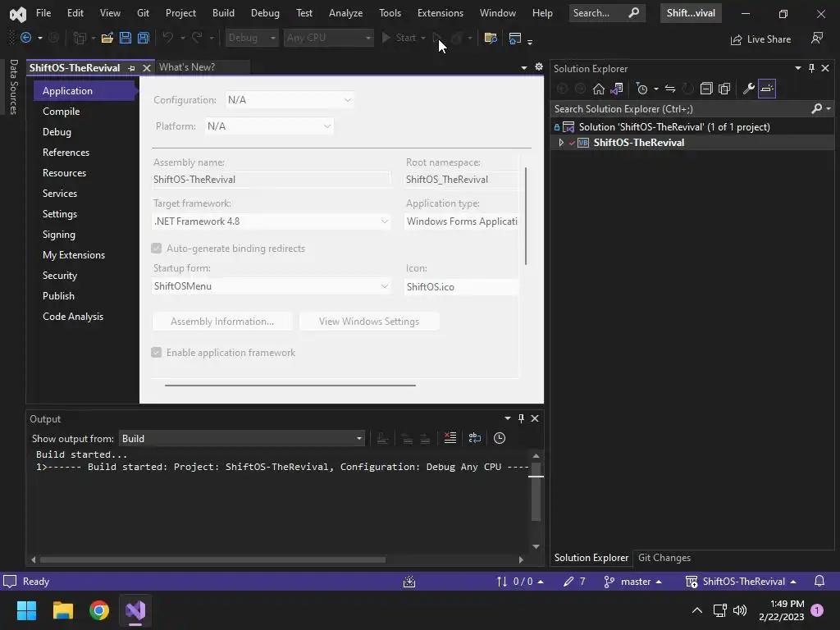Open the feedback person icon at top right
Image resolution: width=840 pixels, height=630 pixels.
click(x=817, y=38)
